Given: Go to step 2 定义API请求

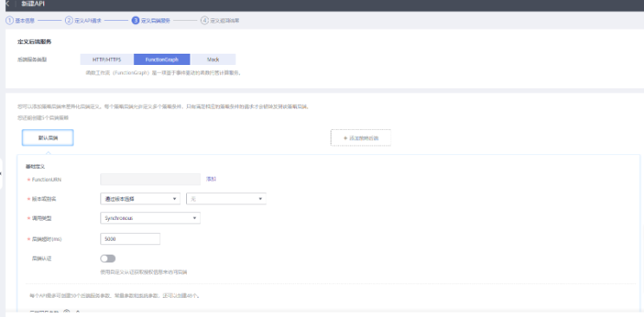Looking at the screenshot, I should (x=83, y=21).
